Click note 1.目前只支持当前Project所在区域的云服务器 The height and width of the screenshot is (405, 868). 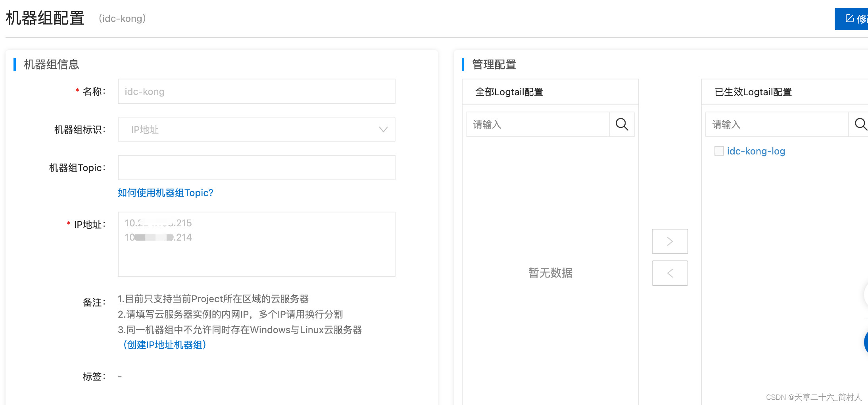(213, 299)
